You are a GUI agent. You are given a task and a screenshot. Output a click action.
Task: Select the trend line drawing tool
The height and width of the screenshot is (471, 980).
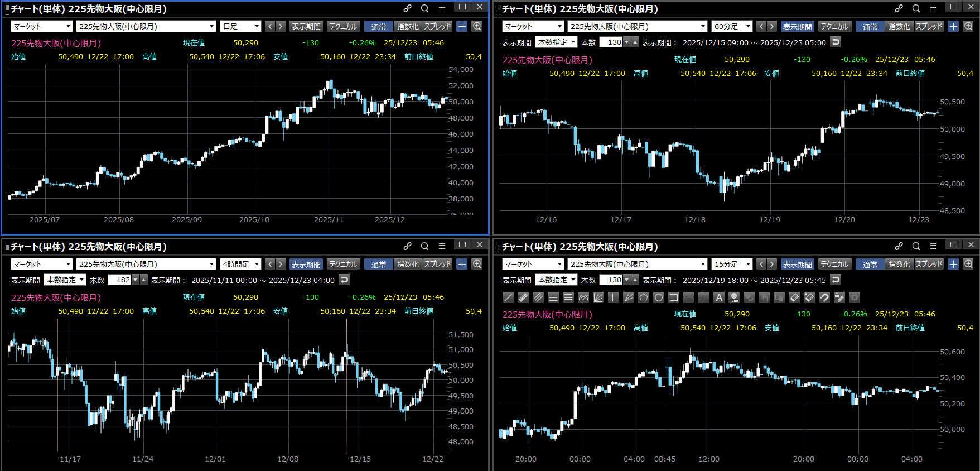click(508, 297)
